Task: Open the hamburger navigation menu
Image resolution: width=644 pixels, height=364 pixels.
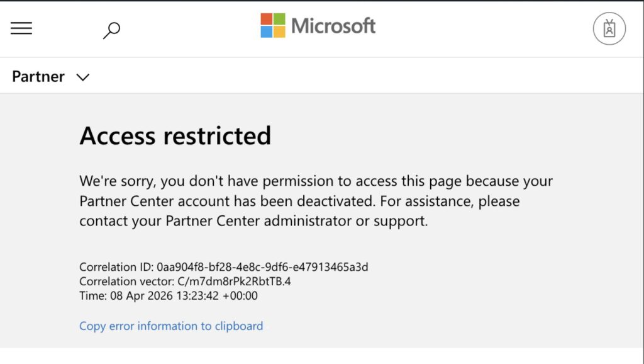Action: pos(21,28)
